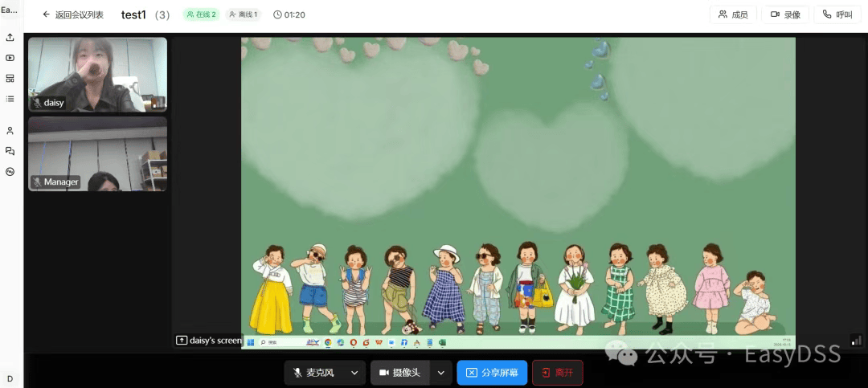This screenshot has height=388, width=868.
Task: Open the 成员 members panel
Action: pos(733,14)
